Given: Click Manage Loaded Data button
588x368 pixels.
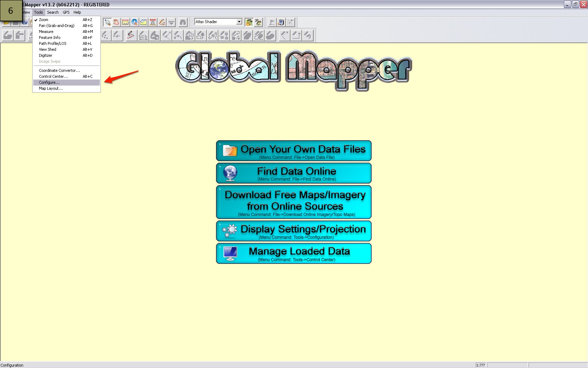Looking at the screenshot, I should (294, 253).
